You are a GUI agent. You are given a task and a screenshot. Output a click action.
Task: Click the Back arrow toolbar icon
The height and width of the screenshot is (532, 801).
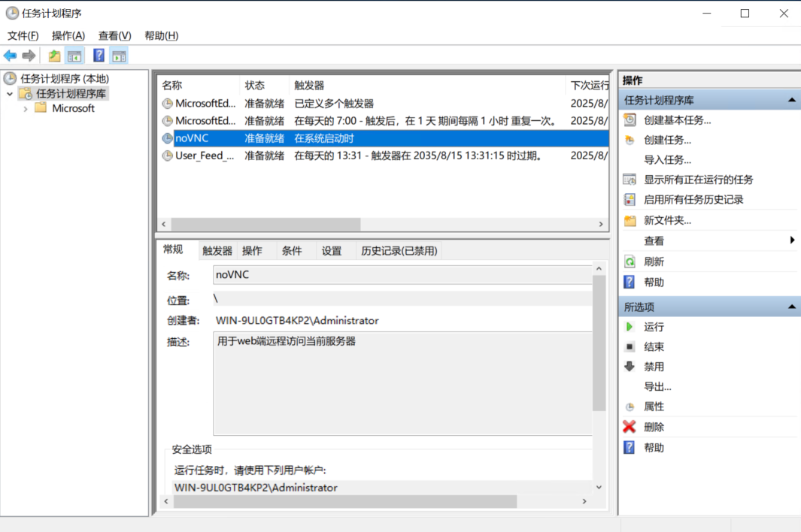click(10, 56)
